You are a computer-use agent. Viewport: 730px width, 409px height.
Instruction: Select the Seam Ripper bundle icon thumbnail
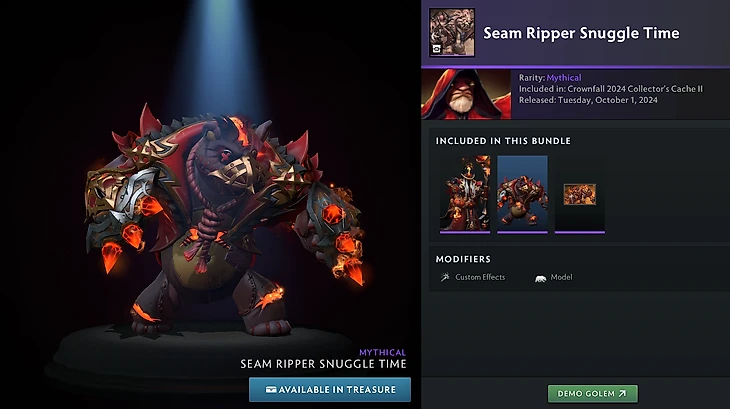coord(452,33)
